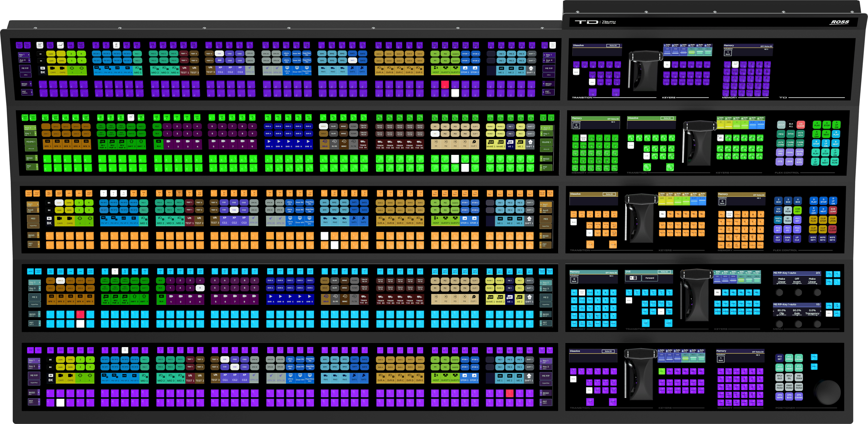Image resolution: width=868 pixels, height=424 pixels.
Task: Open the left MiniME 1 selector on green row
Action: 31,142
